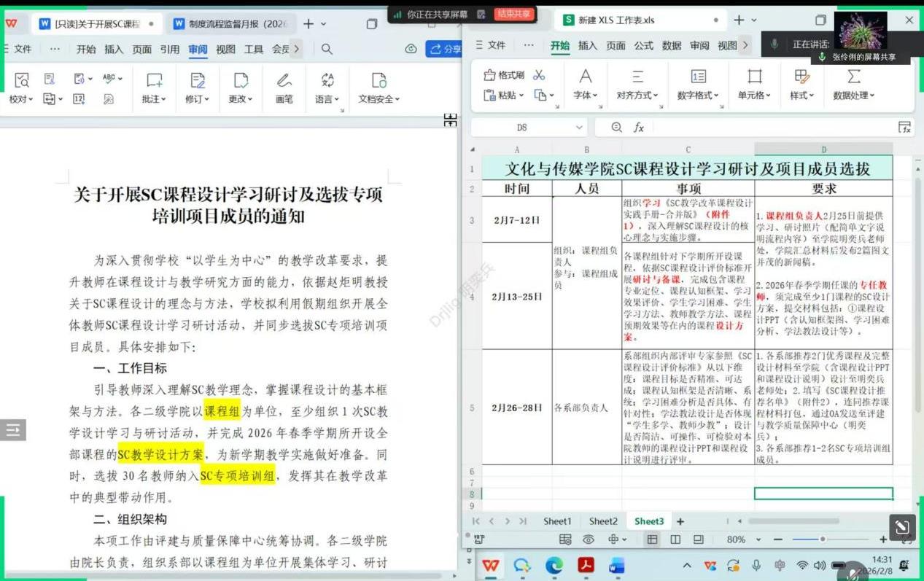Screen dimensions: 924x581
Task: Expand the cell name box dropdown
Action: coord(579,128)
